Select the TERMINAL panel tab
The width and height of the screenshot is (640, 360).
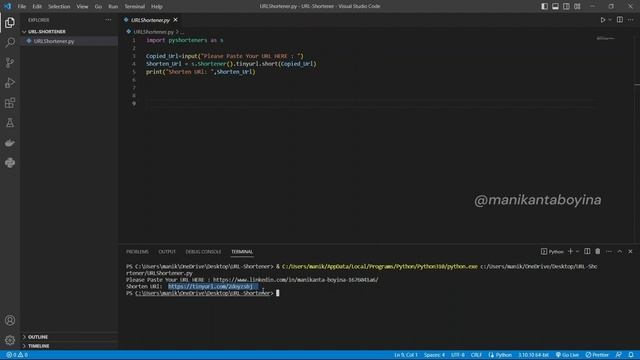point(242,252)
